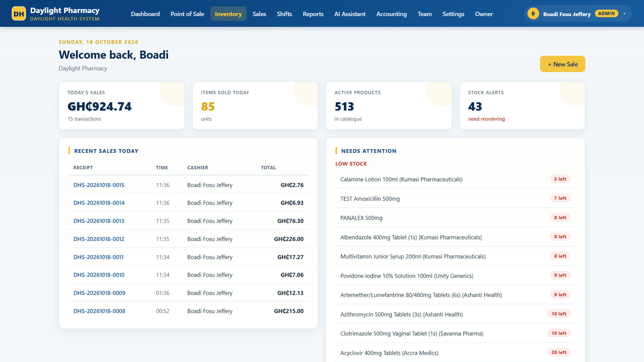Click Albendazole 400mg Tablet row

[455, 237]
